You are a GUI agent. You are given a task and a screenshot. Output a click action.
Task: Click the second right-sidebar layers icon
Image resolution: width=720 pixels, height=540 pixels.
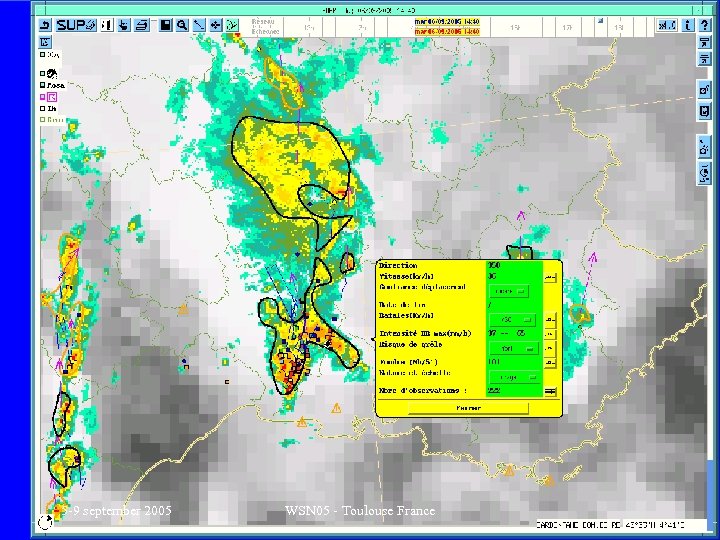(704, 59)
